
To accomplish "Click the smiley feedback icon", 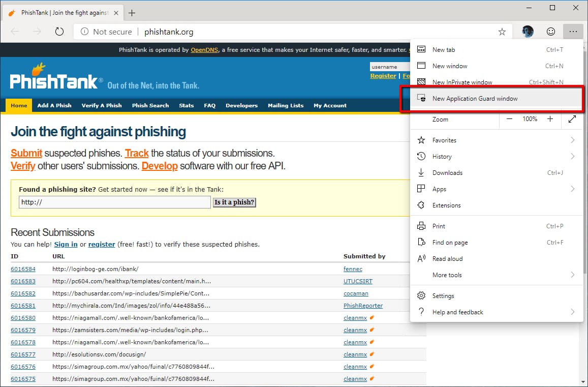I will (550, 31).
